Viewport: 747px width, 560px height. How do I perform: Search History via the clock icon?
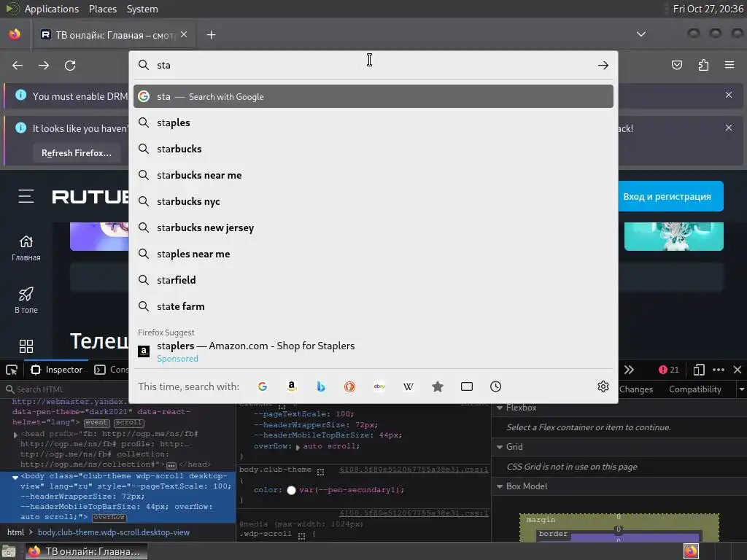(496, 386)
